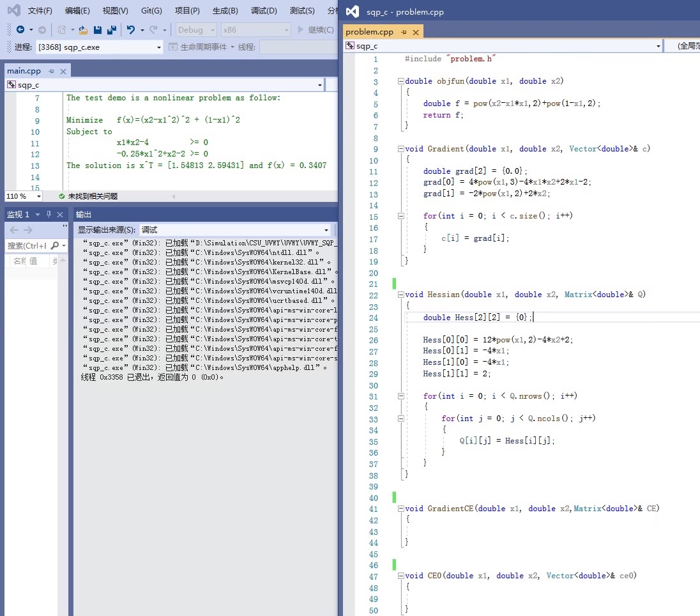Collapse the Hessian function code block
The height and width of the screenshot is (616, 700).
(401, 295)
